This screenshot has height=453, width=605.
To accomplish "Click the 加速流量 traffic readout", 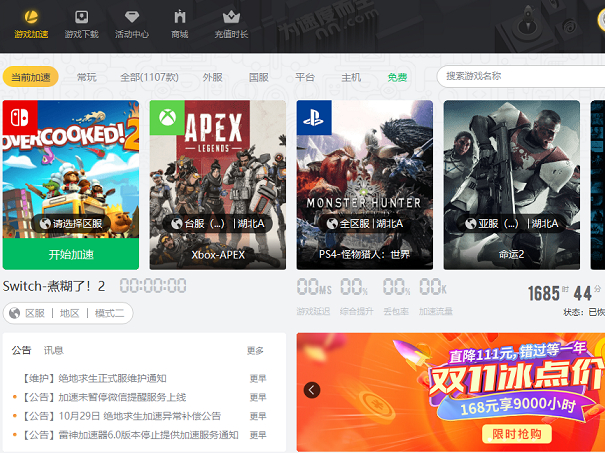I will 436,297.
